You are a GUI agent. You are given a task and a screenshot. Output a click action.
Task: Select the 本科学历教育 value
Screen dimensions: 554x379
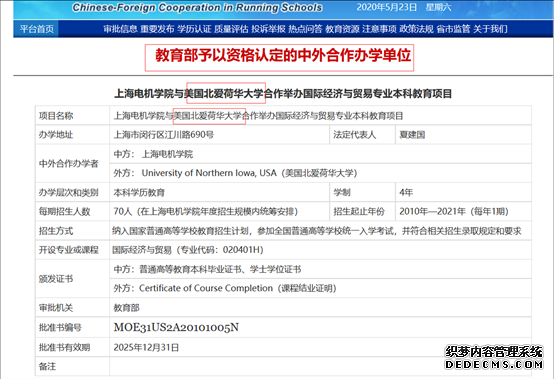(139, 193)
